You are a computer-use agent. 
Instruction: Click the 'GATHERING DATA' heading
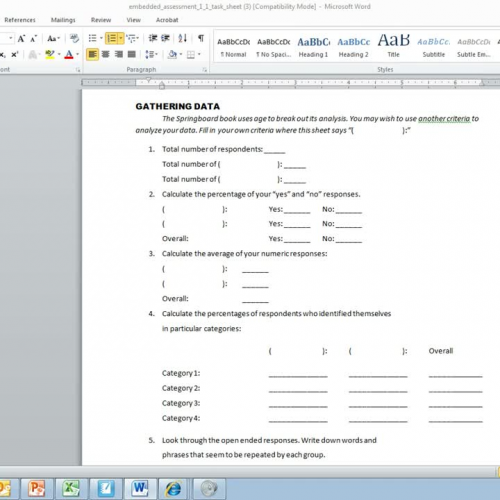click(x=178, y=107)
